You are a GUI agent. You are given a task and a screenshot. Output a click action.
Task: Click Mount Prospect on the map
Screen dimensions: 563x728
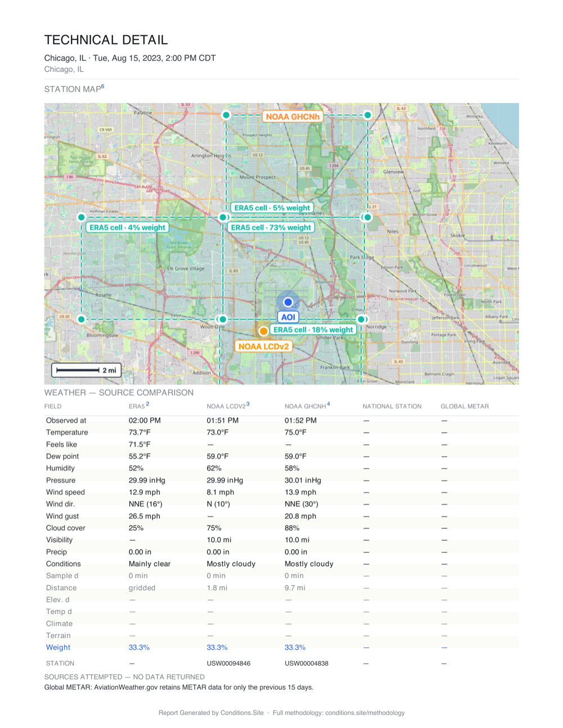pos(258,177)
